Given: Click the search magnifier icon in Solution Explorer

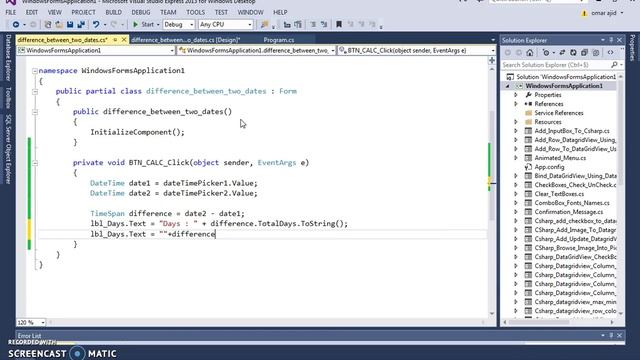Looking at the screenshot, I should [614, 65].
